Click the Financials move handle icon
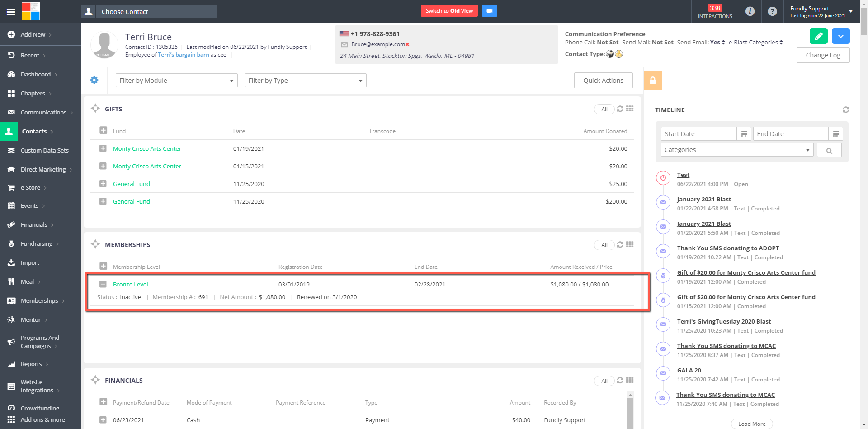Viewport: 868px width, 429px height. point(95,380)
